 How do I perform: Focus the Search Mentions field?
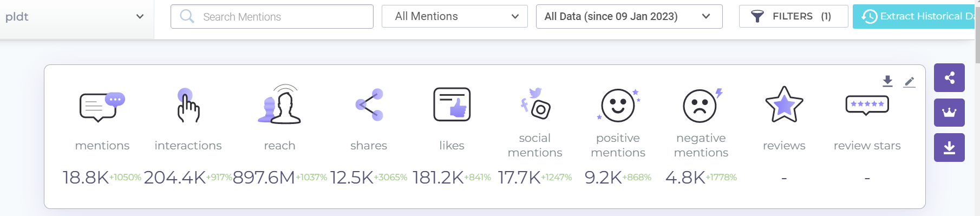[272, 16]
